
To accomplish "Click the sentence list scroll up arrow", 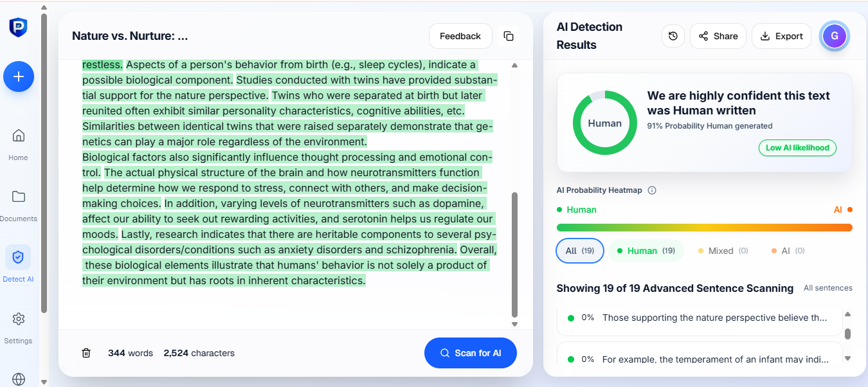I will 847,314.
